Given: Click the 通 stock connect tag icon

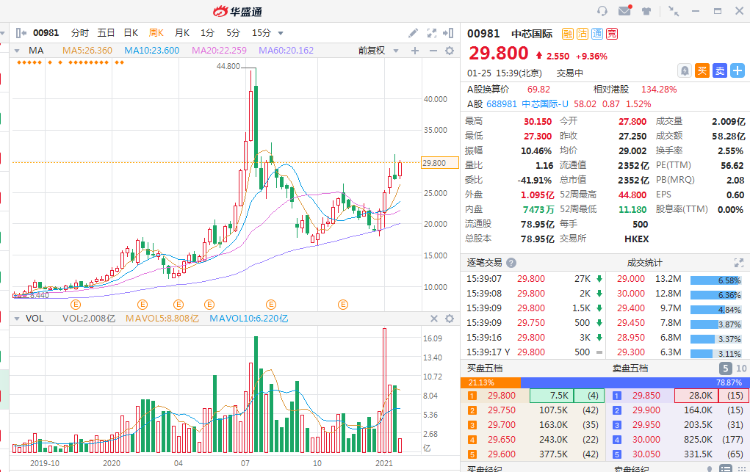Looking at the screenshot, I should (597, 33).
